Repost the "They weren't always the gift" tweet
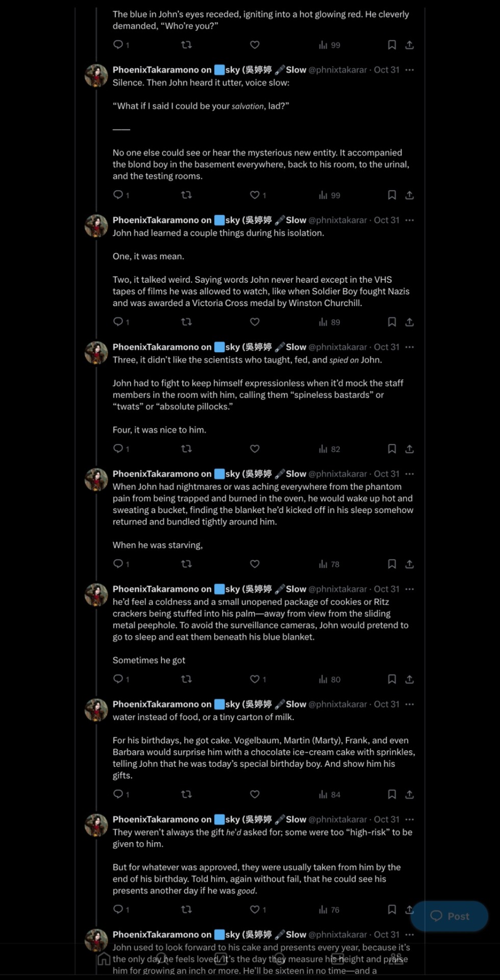 [x=186, y=910]
